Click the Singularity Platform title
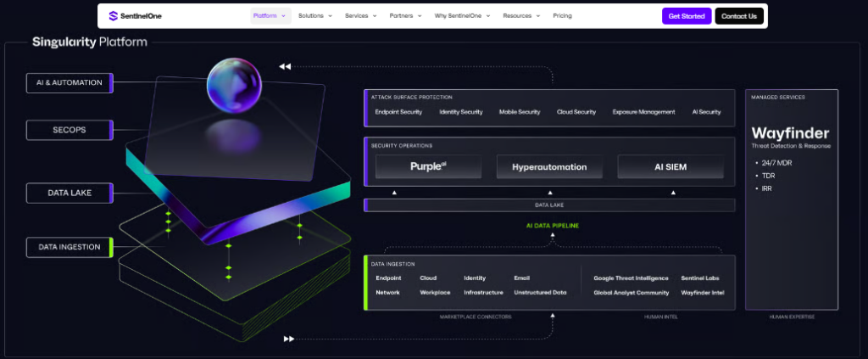This screenshot has height=359, width=868. tap(90, 42)
